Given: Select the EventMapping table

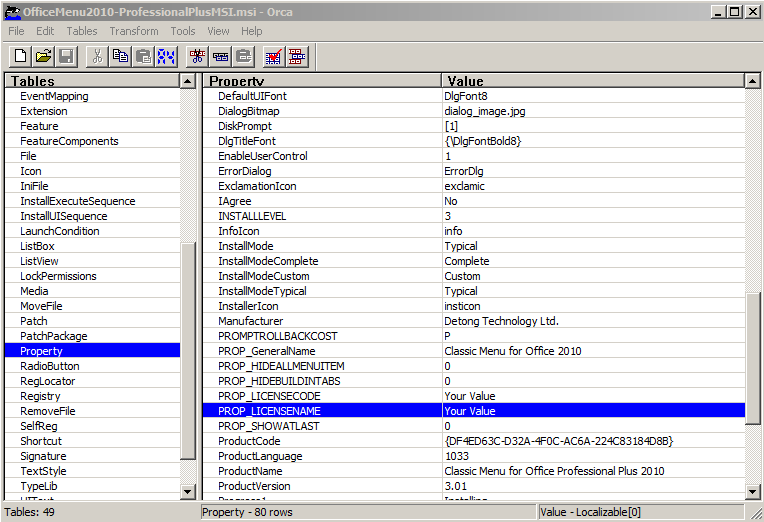Looking at the screenshot, I should click(54, 96).
